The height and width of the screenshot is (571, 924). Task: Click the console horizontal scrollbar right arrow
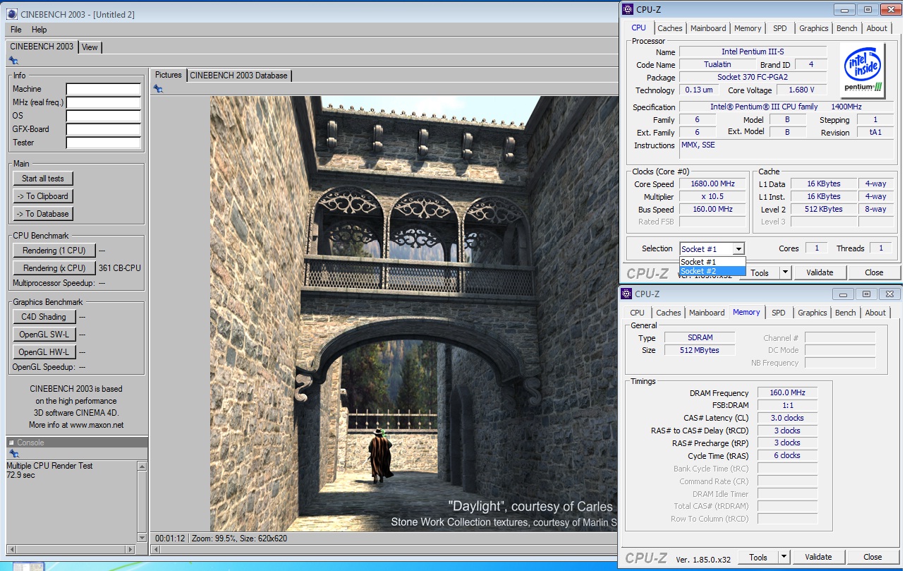tap(130, 549)
